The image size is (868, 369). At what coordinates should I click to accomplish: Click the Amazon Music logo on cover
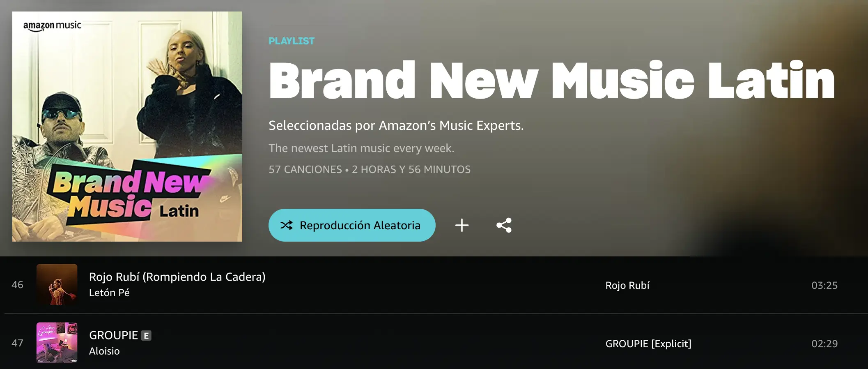(x=52, y=26)
